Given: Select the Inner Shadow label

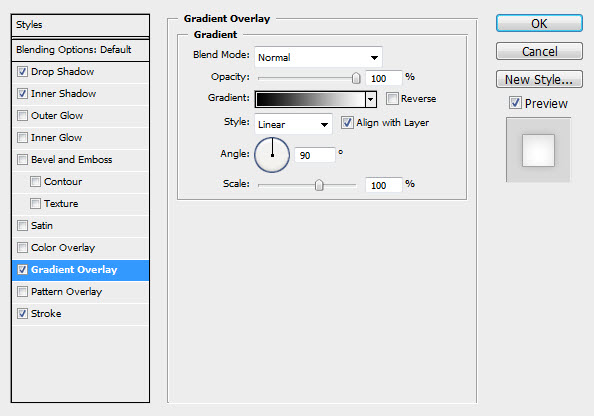Looking at the screenshot, I should pos(63,94).
